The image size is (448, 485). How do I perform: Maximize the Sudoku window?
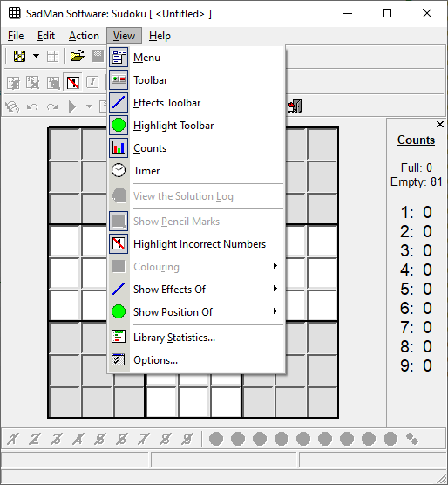pyautogui.click(x=387, y=13)
